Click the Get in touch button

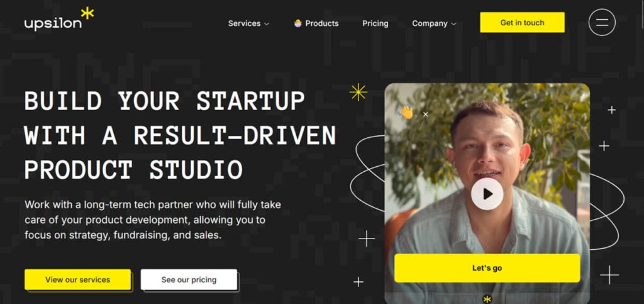(x=522, y=23)
